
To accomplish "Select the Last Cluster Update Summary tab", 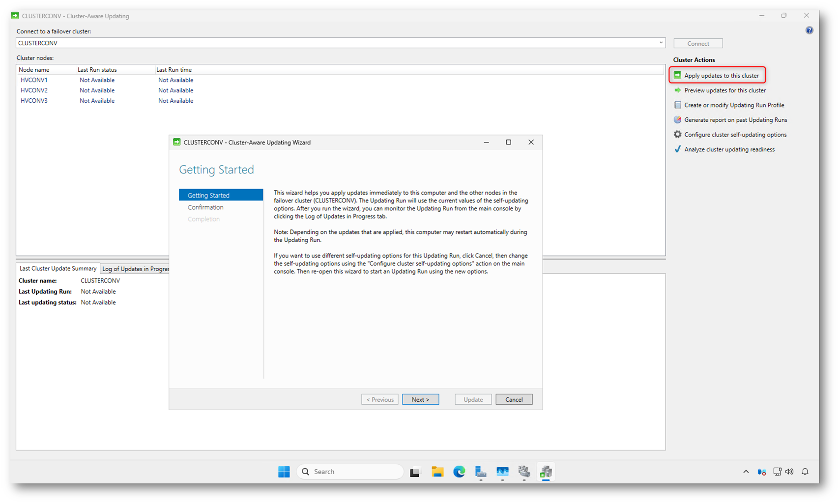I will point(58,268).
